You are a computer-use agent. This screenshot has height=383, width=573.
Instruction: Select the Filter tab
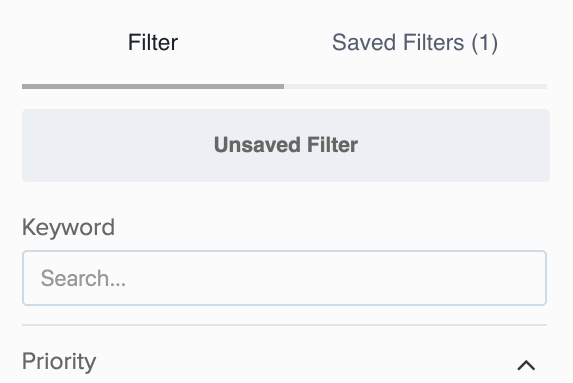pos(153,42)
